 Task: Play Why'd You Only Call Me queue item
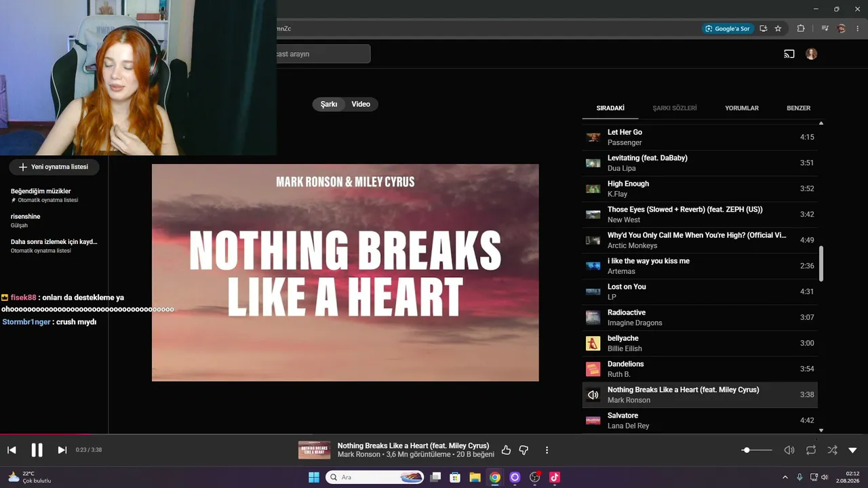(700, 241)
